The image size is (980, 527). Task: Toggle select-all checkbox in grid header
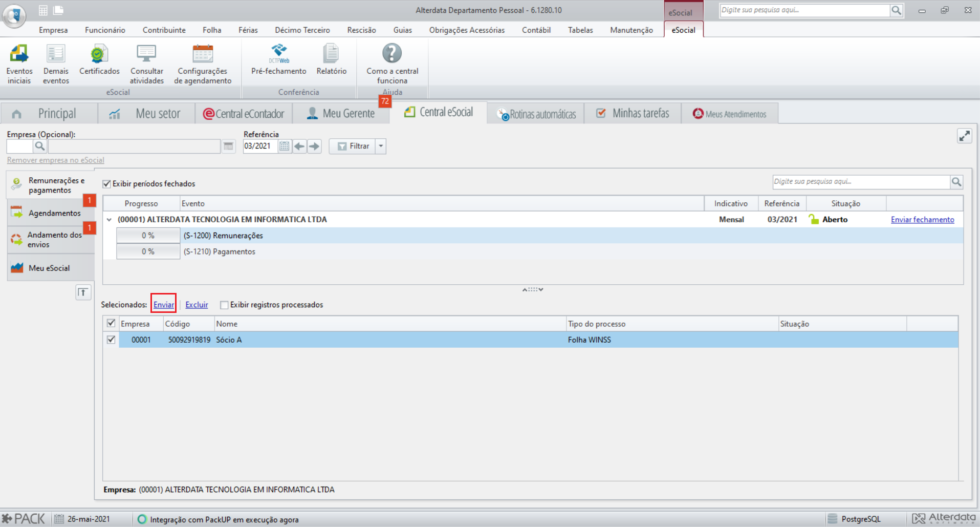[111, 323]
